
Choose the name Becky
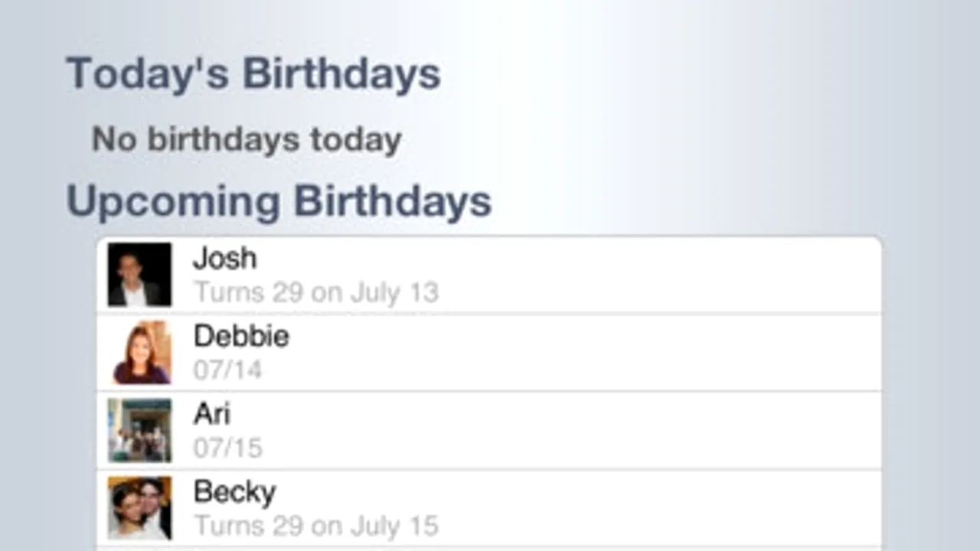click(234, 492)
